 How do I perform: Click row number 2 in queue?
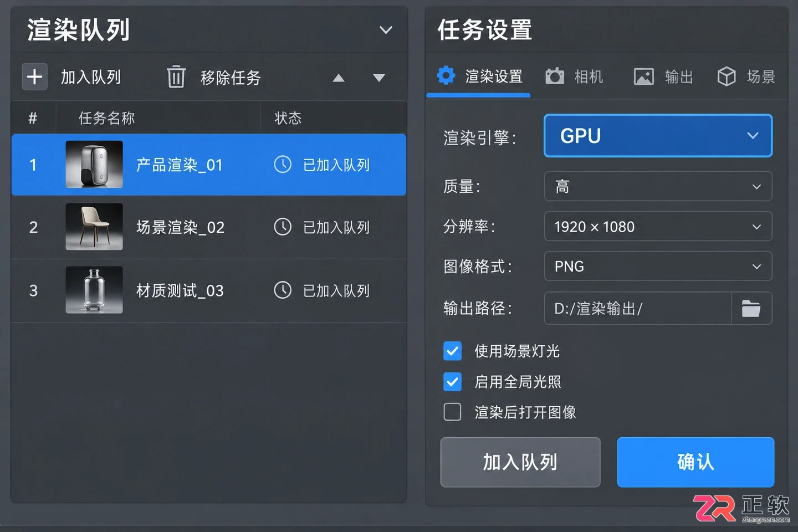pos(33,227)
